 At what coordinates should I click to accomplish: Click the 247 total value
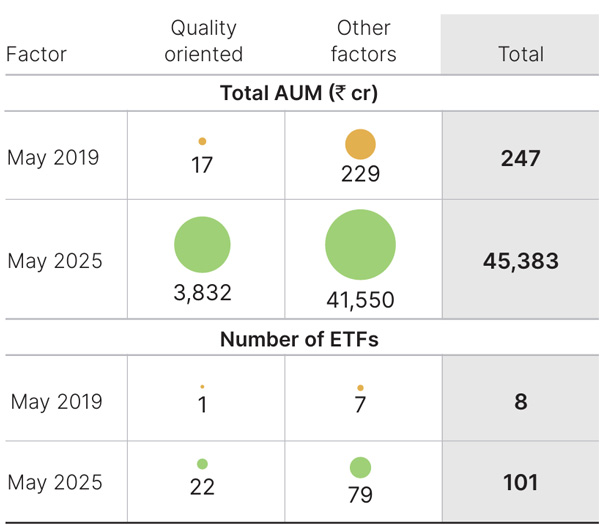(x=520, y=158)
